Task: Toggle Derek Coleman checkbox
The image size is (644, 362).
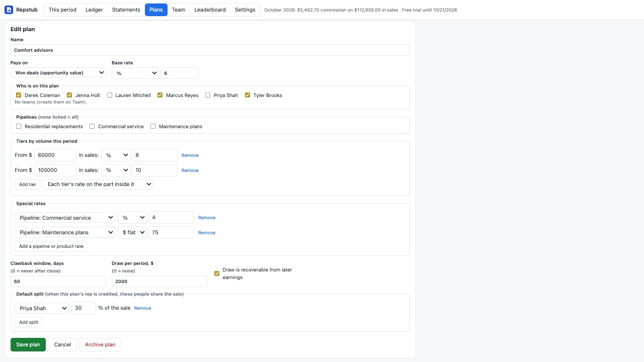Action: point(19,95)
